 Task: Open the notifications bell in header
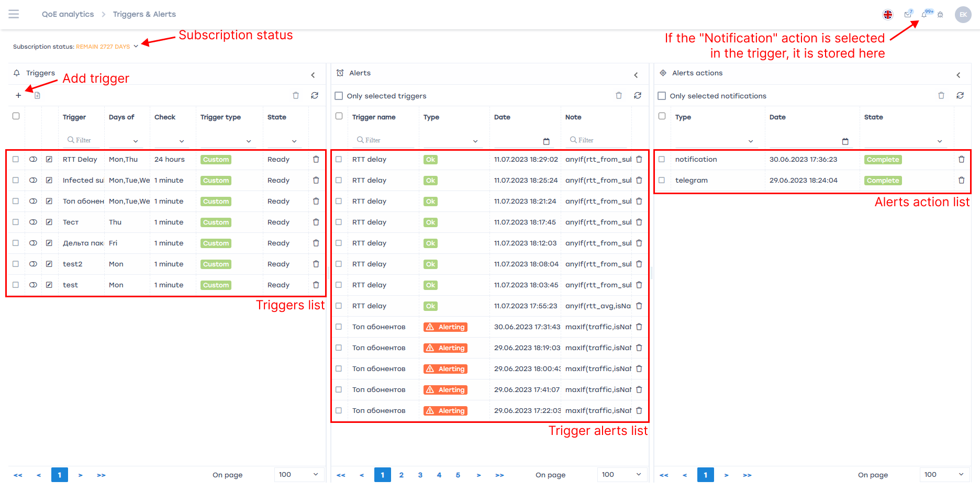tap(925, 15)
